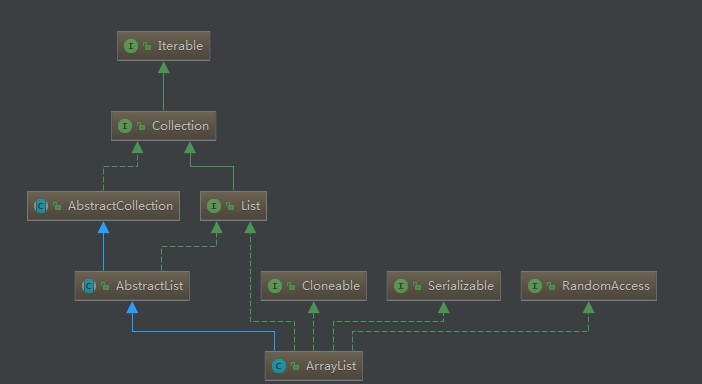This screenshot has height=384, width=702.
Task: Select the ArrayList class node
Action: pos(313,366)
